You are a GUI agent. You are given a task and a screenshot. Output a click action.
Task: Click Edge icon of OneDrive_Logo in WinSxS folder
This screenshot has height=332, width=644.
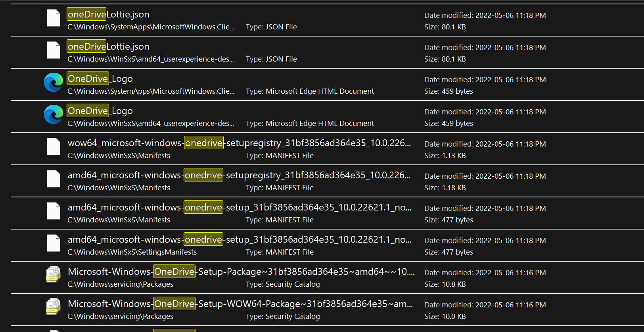pyautogui.click(x=54, y=114)
